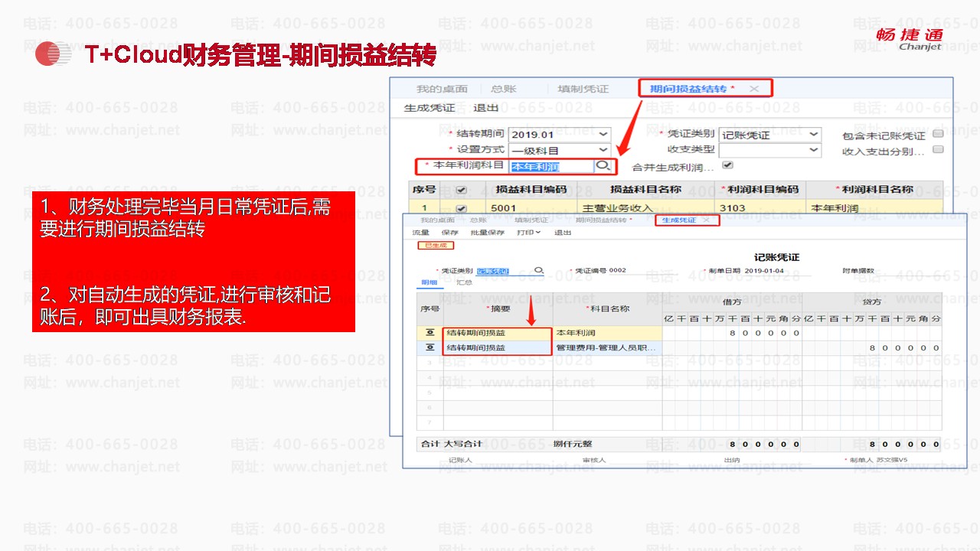980x551 pixels.
Task: Open the 凭证类别 dropdown showing 记账凭证
Action: (x=770, y=135)
